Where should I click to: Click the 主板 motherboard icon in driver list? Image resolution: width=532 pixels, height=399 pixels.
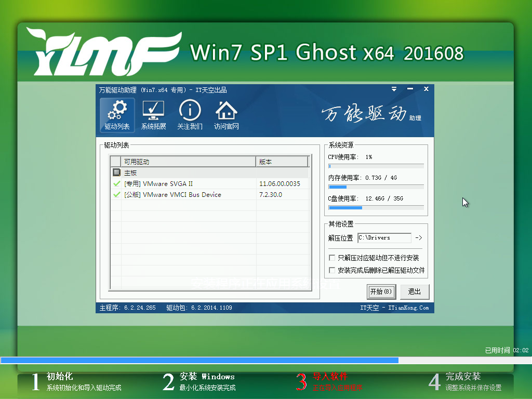(x=117, y=172)
